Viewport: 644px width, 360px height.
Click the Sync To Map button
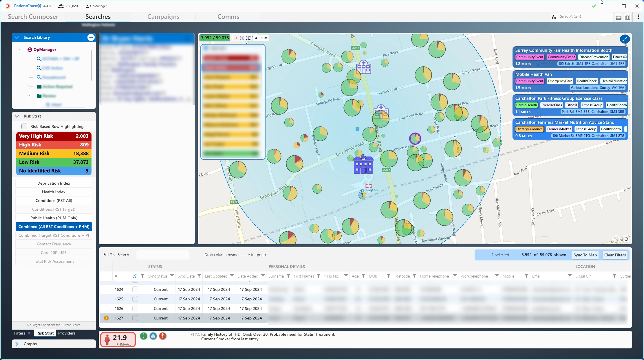coord(585,255)
